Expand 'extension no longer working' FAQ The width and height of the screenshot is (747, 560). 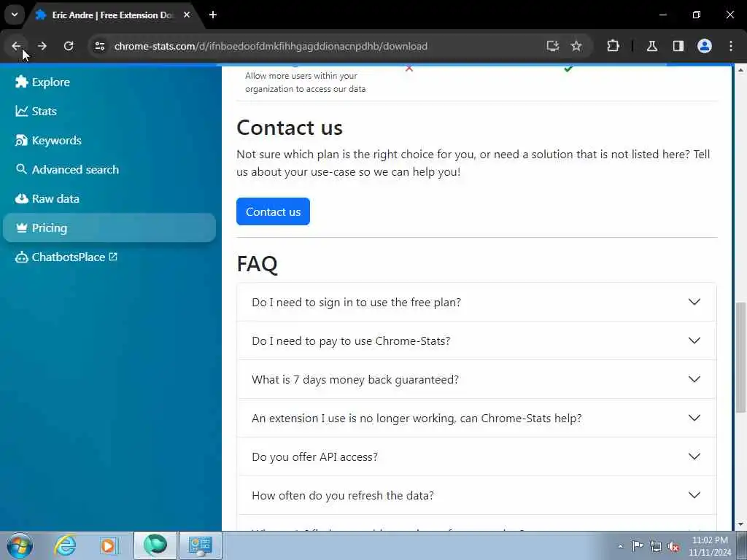pyautogui.click(x=476, y=418)
